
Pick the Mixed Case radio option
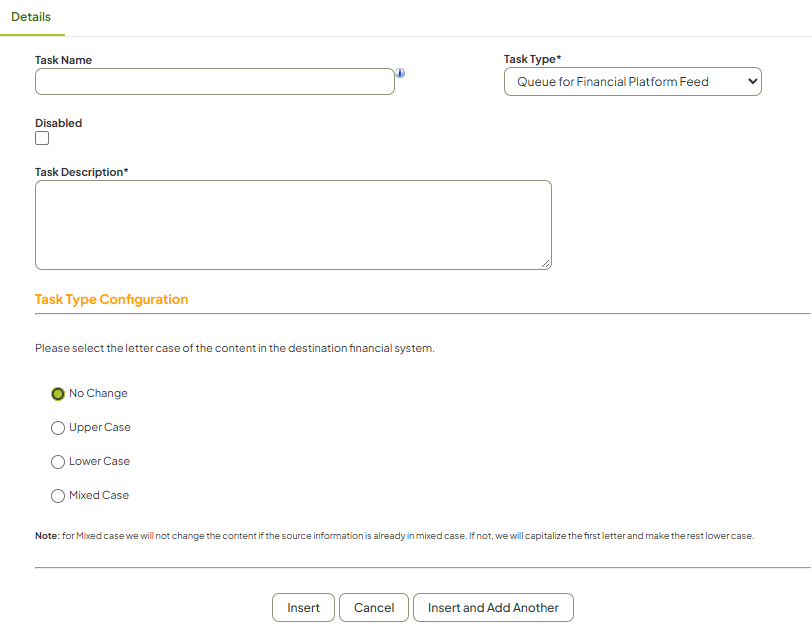(57, 496)
